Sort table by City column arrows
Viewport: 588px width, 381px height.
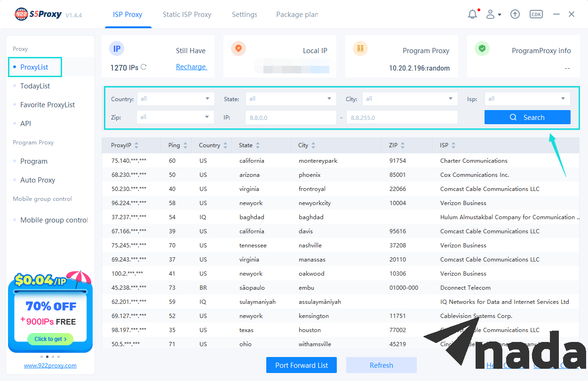coord(313,146)
